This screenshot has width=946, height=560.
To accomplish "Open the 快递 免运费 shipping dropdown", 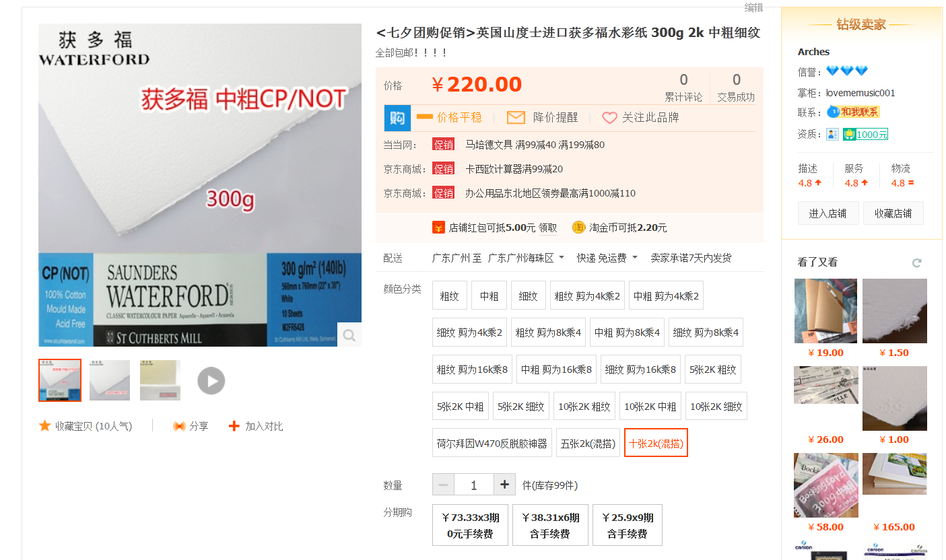I will click(x=606, y=258).
